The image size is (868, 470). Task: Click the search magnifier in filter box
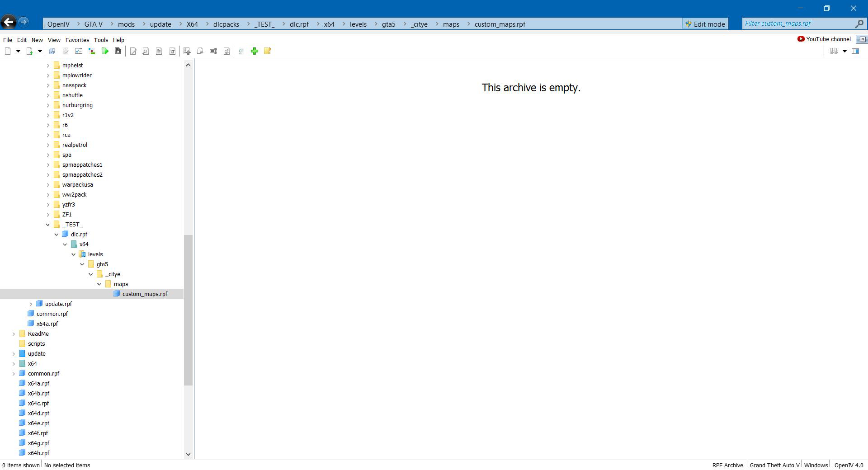coord(859,24)
